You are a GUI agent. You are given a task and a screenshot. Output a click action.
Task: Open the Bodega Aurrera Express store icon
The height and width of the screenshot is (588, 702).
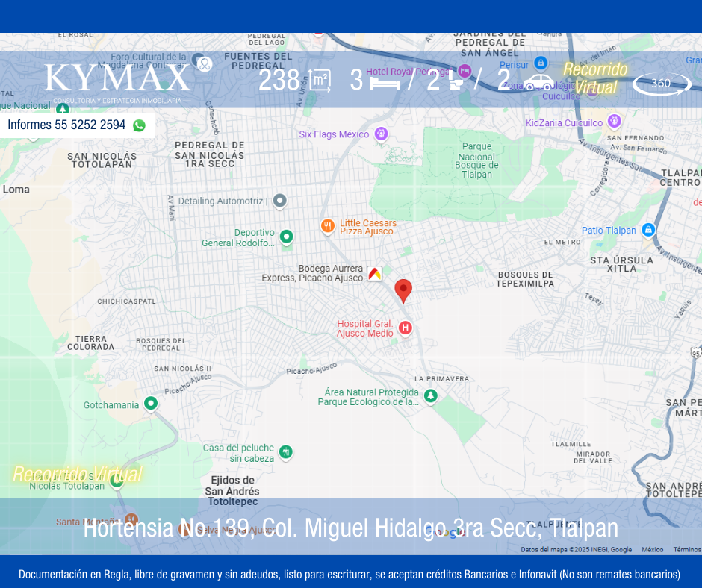point(375,272)
